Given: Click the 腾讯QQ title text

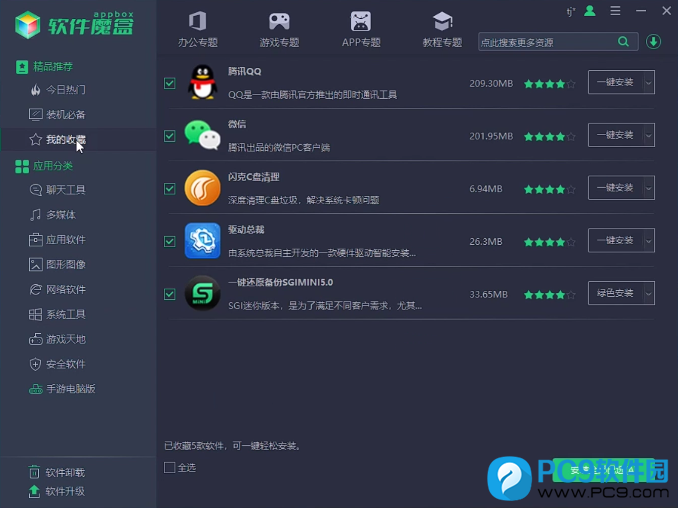Looking at the screenshot, I should point(245,71).
